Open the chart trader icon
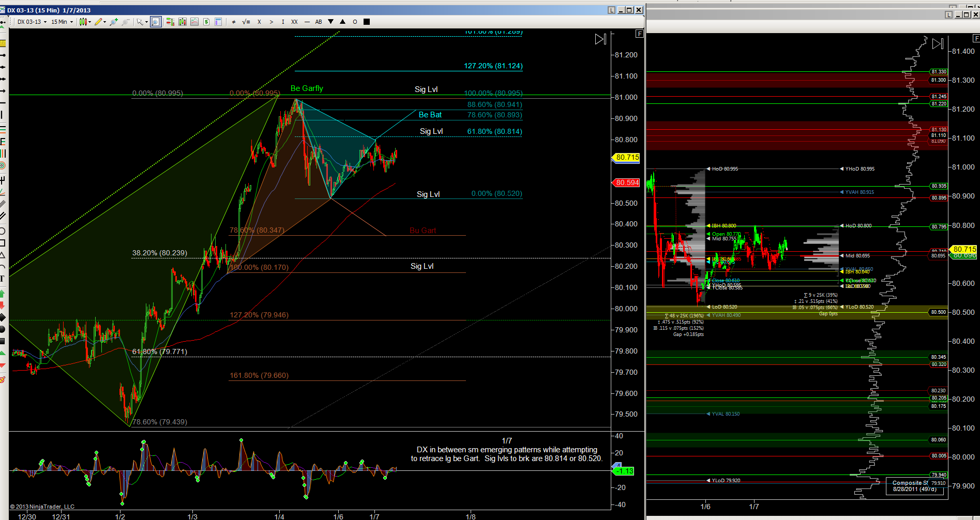 (170, 22)
